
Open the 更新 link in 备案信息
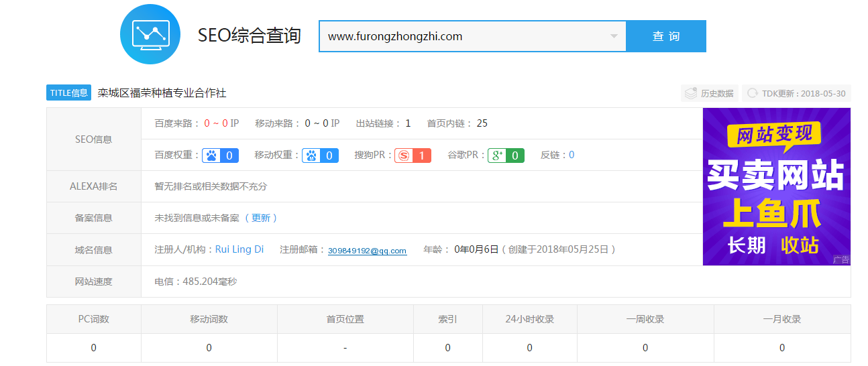[x=261, y=218]
